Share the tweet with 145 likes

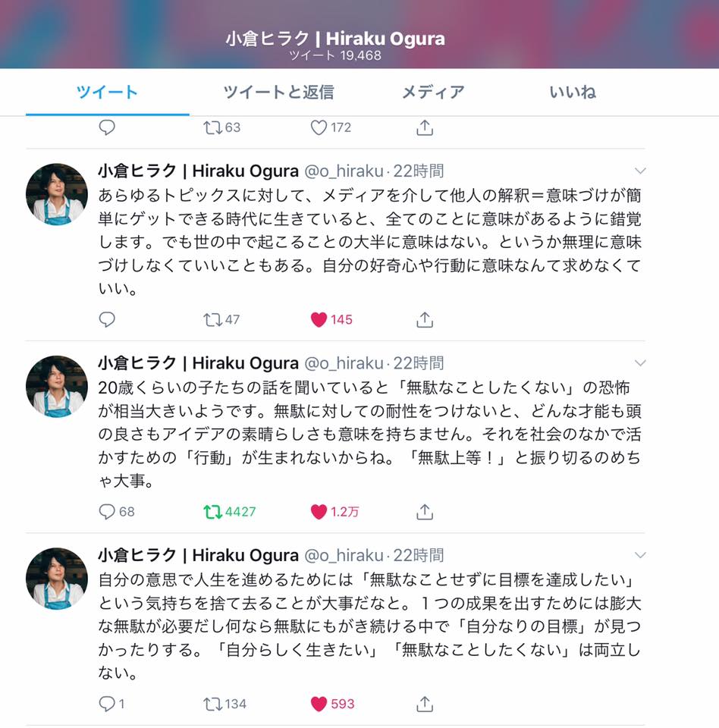[425, 319]
